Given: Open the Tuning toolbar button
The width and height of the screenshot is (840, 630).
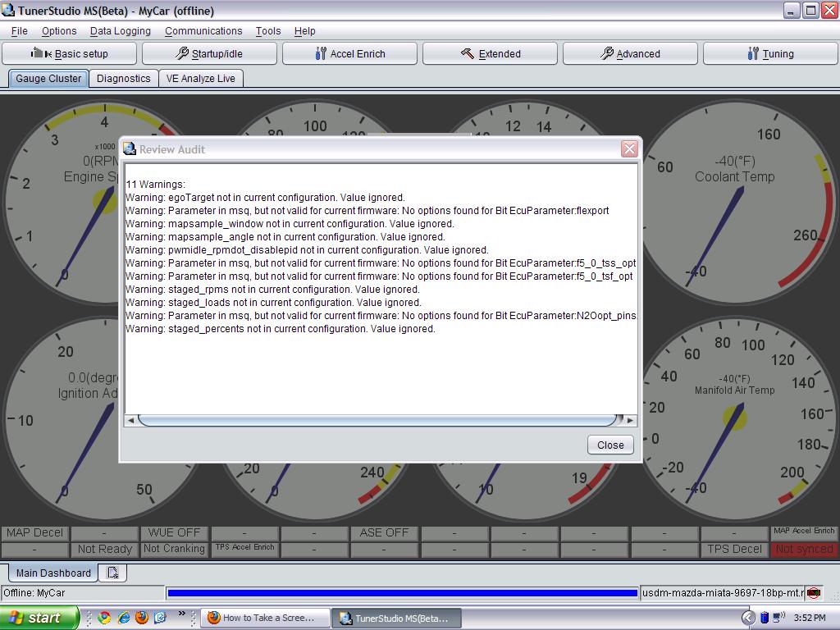Looking at the screenshot, I should pyautogui.click(x=770, y=53).
